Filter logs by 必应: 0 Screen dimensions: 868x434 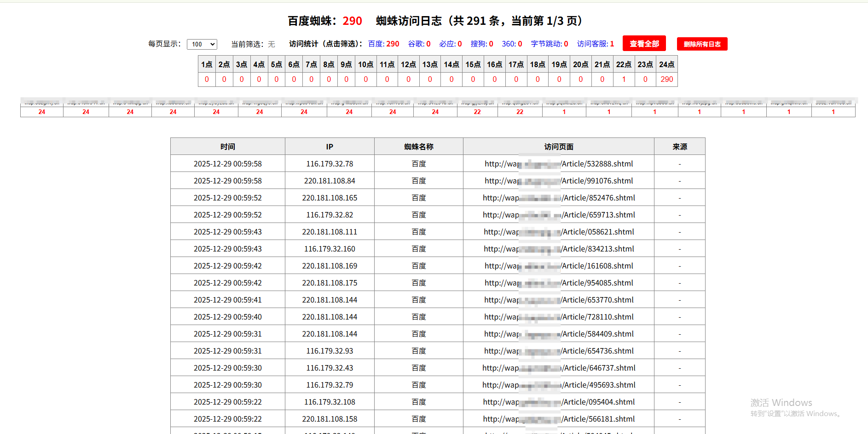click(x=450, y=44)
